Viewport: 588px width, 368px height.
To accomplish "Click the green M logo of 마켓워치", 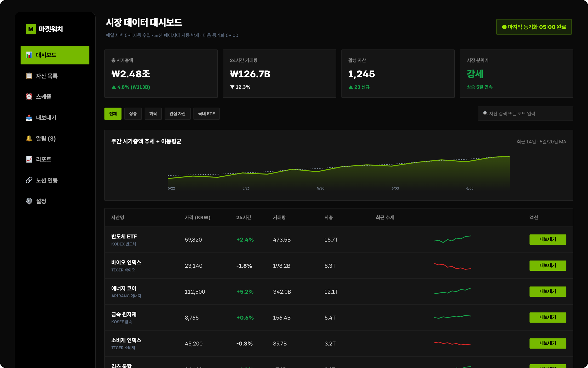I will 31,29.
